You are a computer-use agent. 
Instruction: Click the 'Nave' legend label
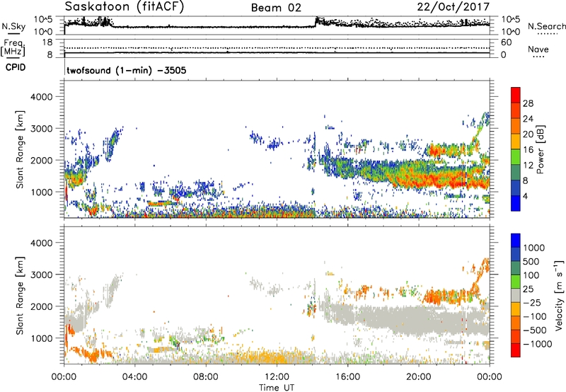point(538,49)
